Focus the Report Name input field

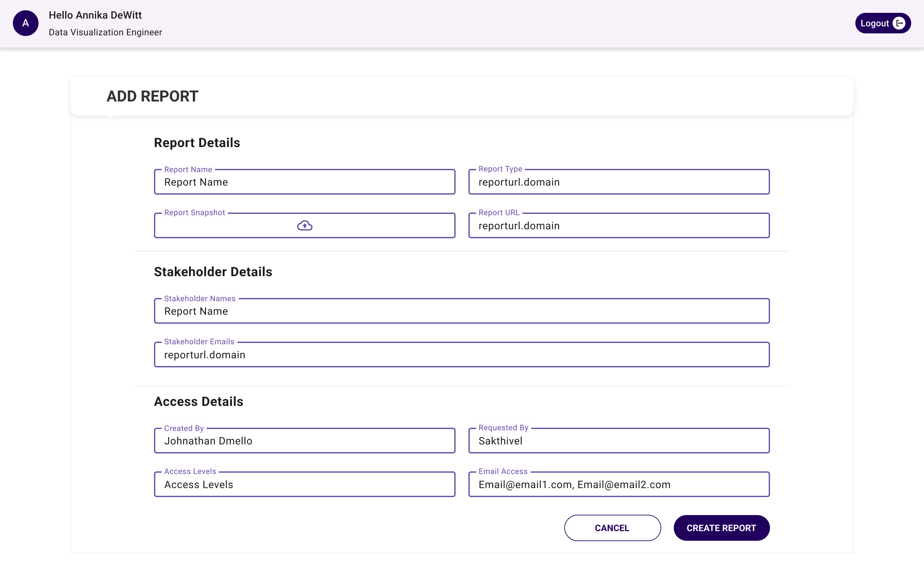[305, 182]
